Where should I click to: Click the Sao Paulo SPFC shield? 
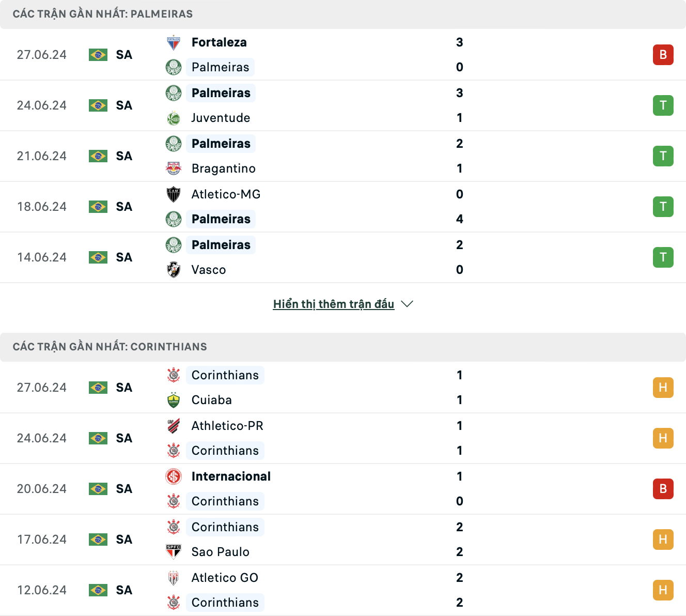pos(174,552)
